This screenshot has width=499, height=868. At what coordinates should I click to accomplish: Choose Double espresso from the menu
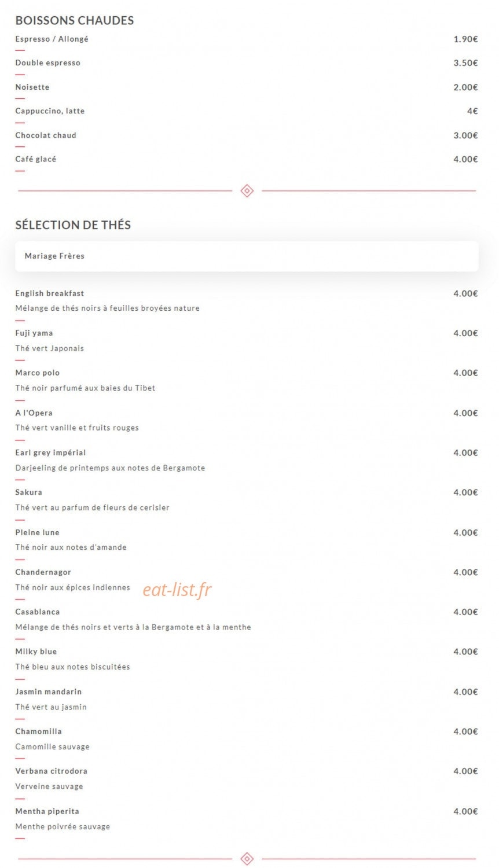[48, 63]
